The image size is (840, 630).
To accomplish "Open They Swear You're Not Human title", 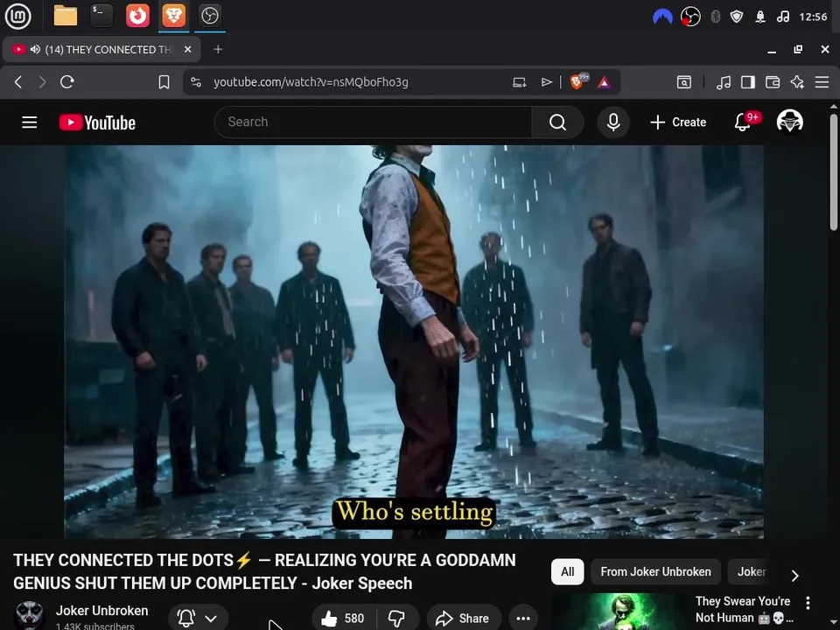I will (x=744, y=610).
